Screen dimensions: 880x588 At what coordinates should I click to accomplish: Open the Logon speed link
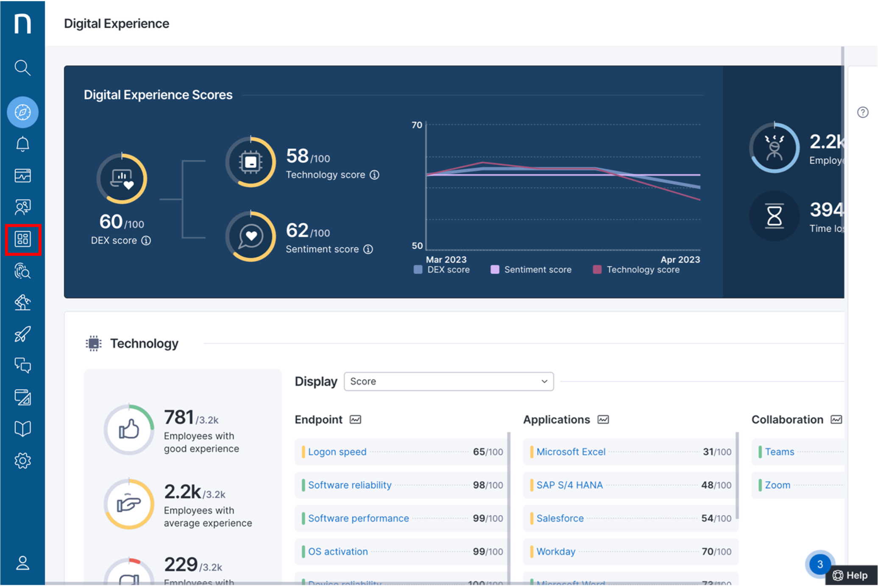337,452
